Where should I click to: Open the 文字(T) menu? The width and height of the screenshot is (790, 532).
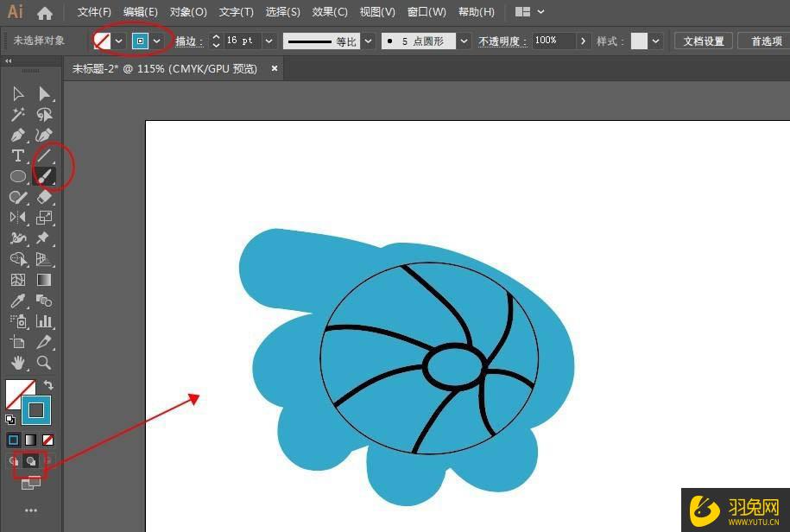coord(237,12)
